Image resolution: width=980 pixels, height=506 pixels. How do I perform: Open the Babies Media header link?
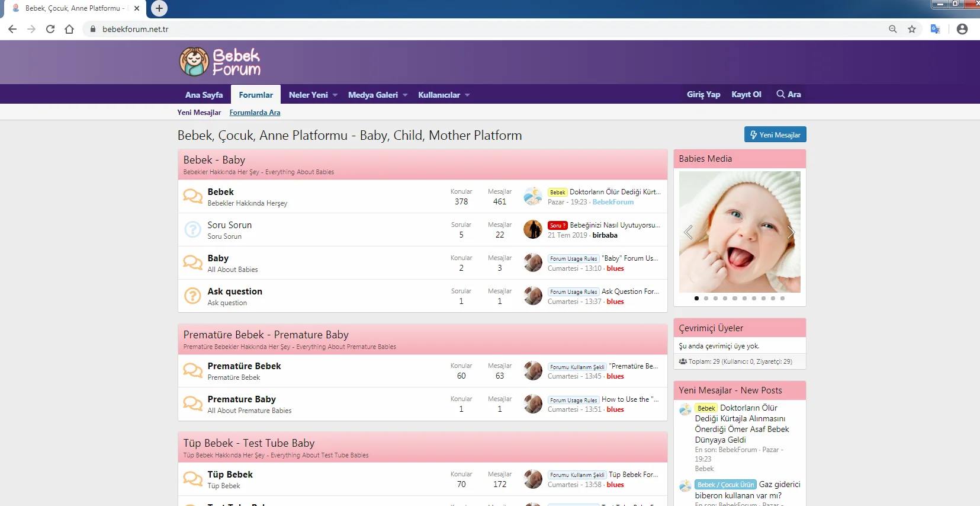[705, 159]
